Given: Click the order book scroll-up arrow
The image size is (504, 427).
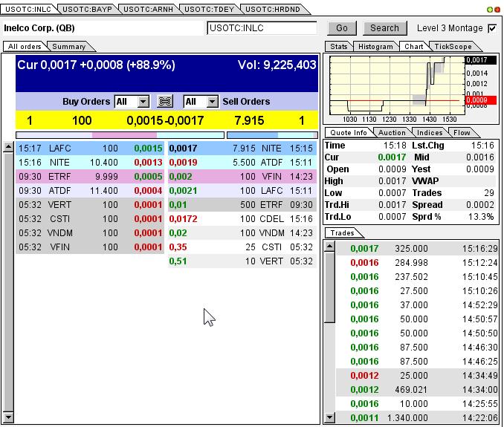Looking at the screenshot, I should click(8, 147).
